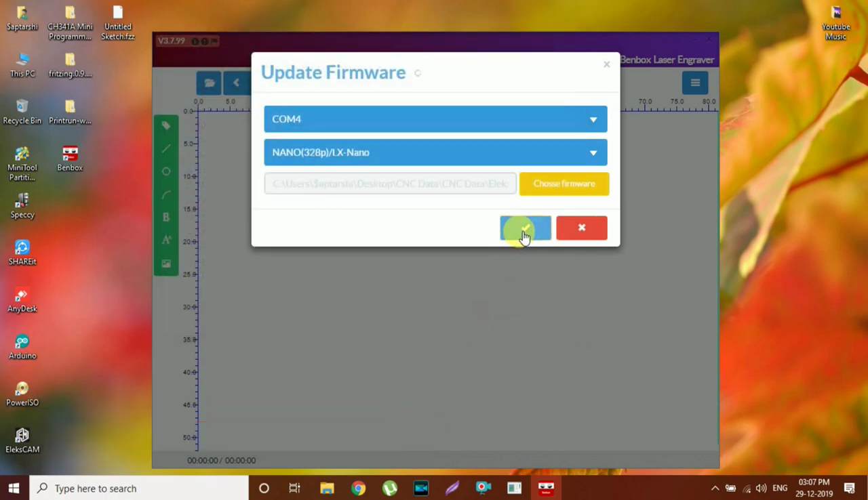Cancel firmware update with red X button
The height and width of the screenshot is (500, 868).
pyautogui.click(x=581, y=228)
